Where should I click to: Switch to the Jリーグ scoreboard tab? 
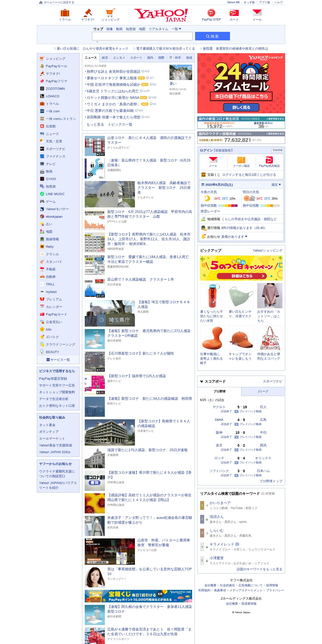263,392
